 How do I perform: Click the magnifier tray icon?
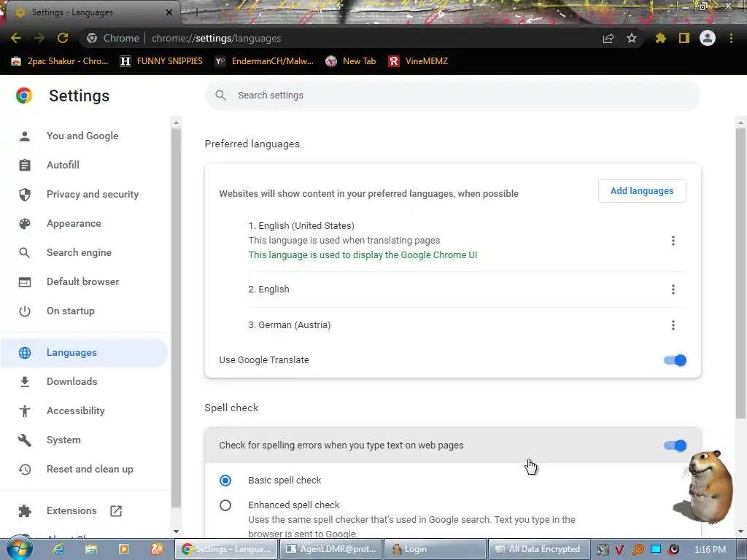click(x=638, y=550)
